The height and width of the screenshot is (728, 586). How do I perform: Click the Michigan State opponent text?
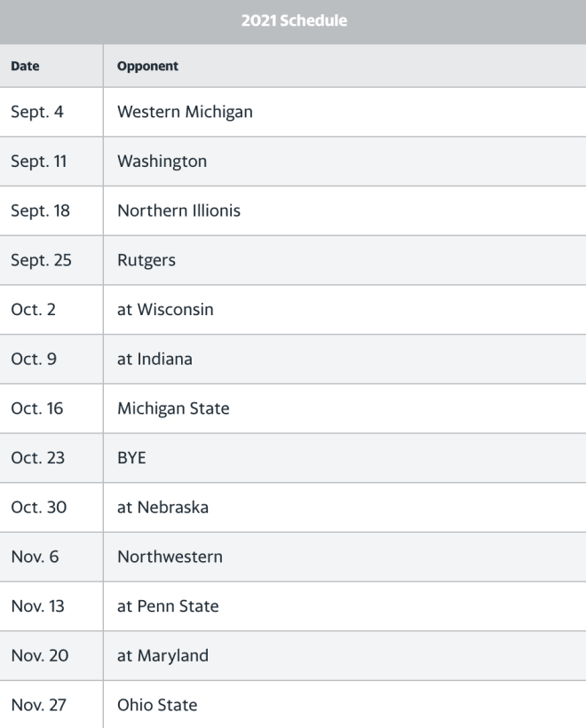(173, 408)
